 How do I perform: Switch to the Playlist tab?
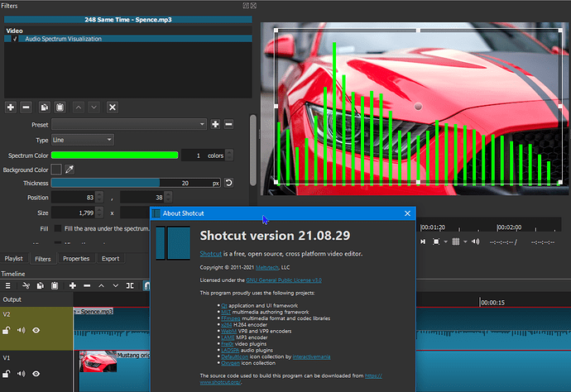click(14, 258)
